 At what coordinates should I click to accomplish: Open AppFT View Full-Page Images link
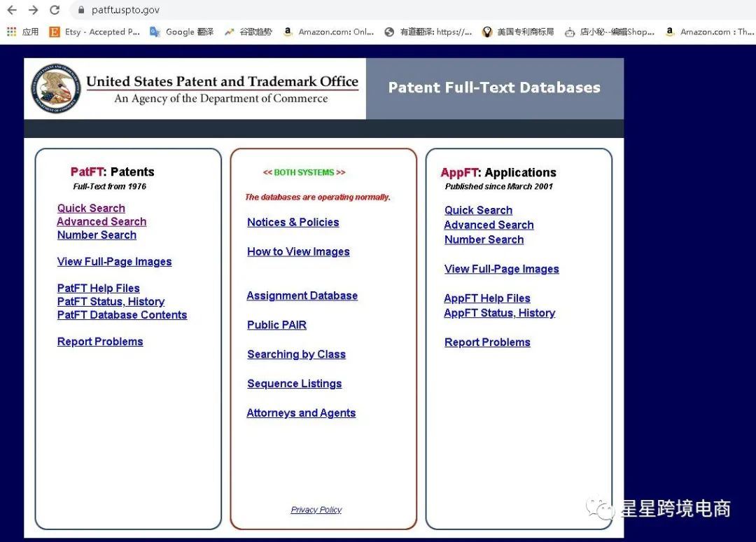[501, 269]
